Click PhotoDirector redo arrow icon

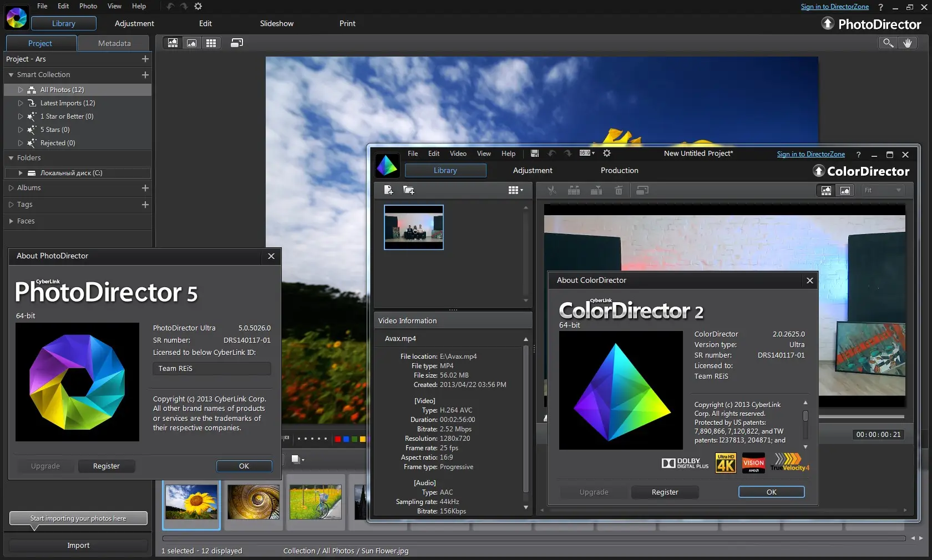pos(184,6)
